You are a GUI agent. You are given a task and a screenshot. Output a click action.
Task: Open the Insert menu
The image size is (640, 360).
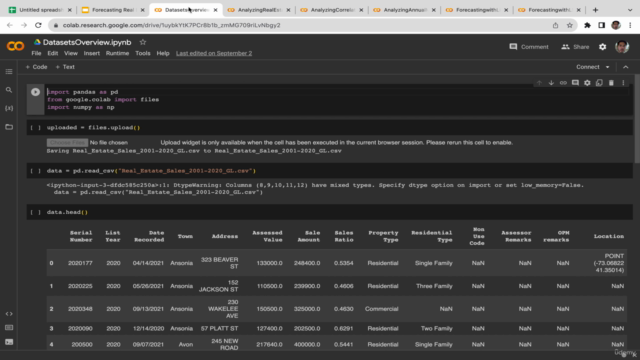pyautogui.click(x=92, y=53)
